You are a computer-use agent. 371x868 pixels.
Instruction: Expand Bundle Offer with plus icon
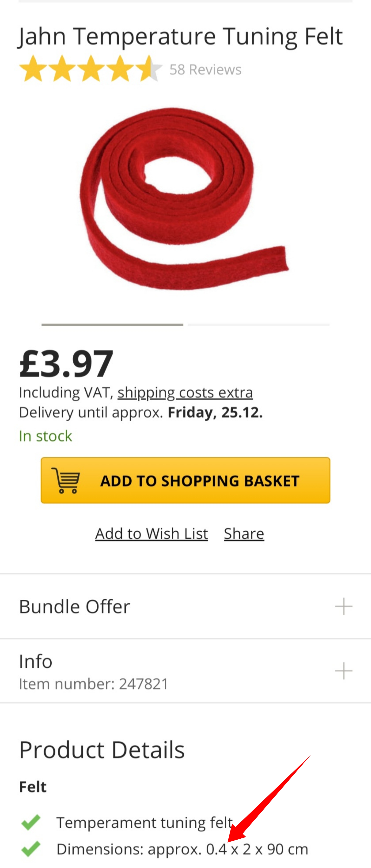343,606
